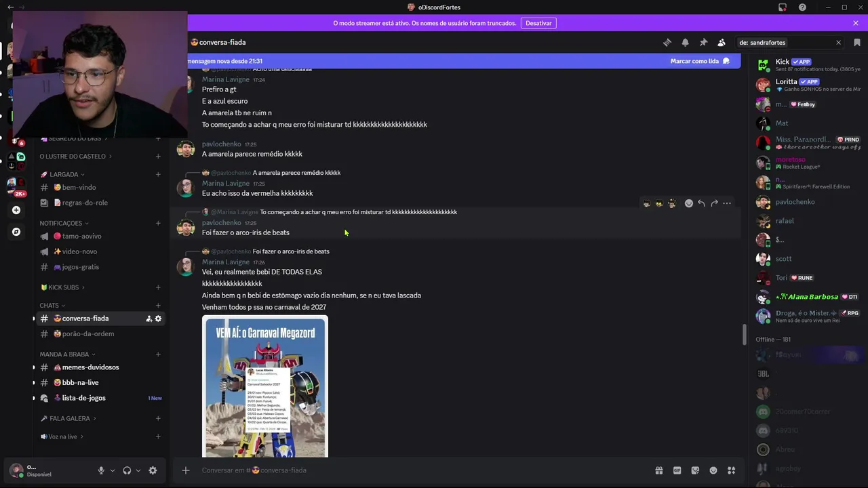Dismiss the streamer mode banner
Screen dimensions: 868x488
click(856, 23)
